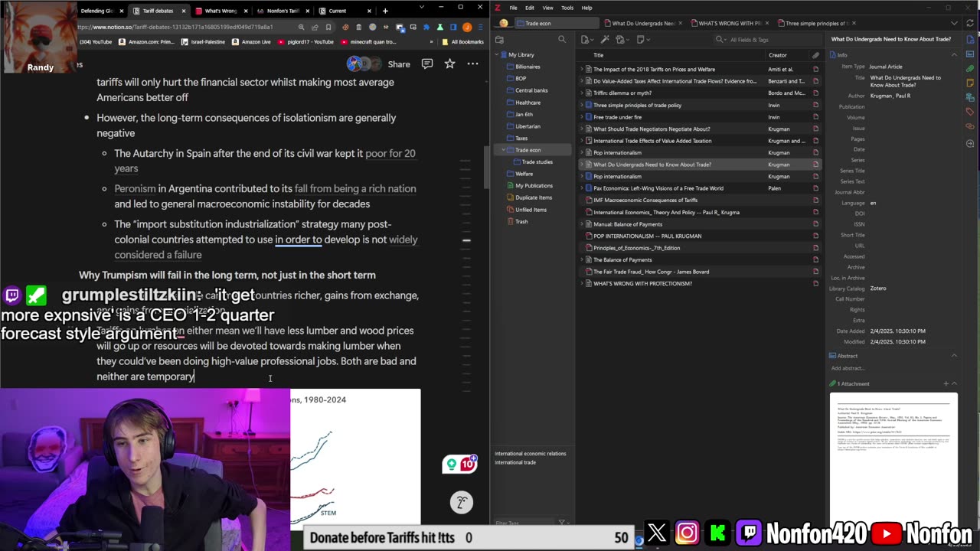Open the New Item dropdown in Zotero
This screenshot has width=980, height=551.
coord(586,40)
